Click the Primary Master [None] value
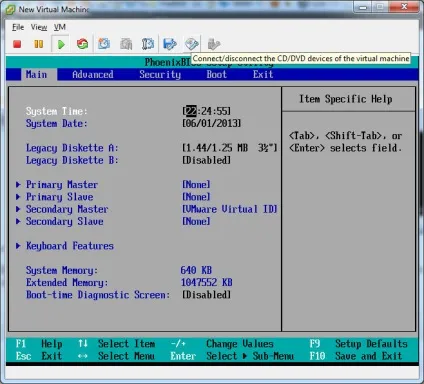The width and height of the screenshot is (424, 384). 196,184
